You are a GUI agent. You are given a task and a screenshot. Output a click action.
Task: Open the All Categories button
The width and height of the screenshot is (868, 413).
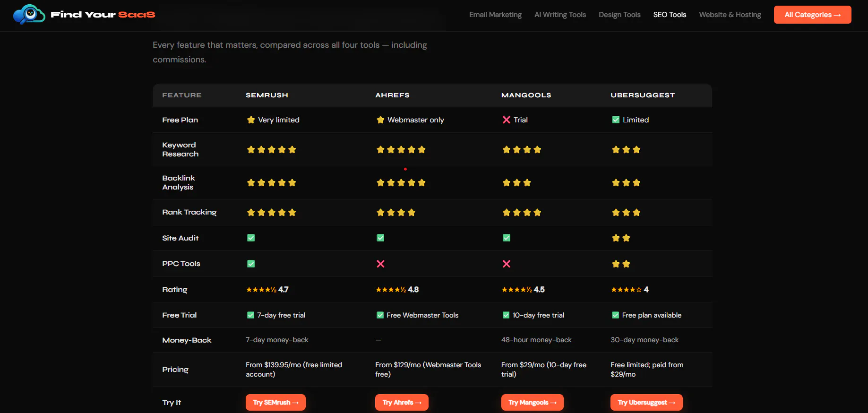(813, 15)
